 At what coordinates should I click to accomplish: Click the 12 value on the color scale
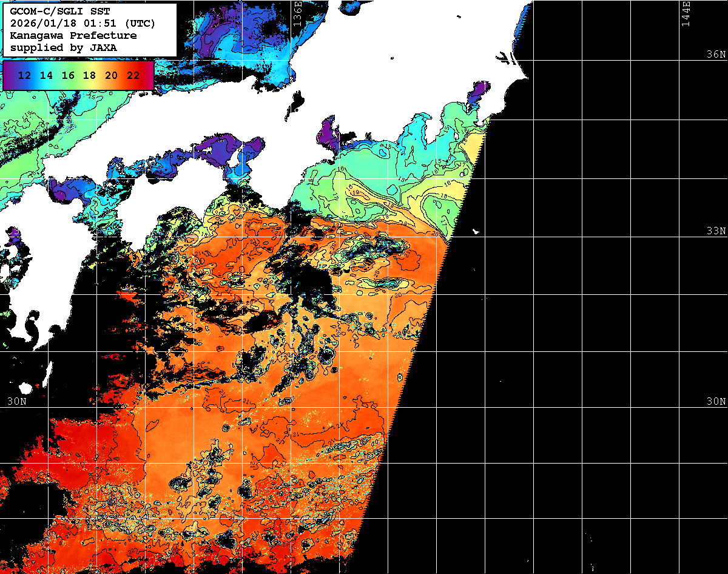25,76
